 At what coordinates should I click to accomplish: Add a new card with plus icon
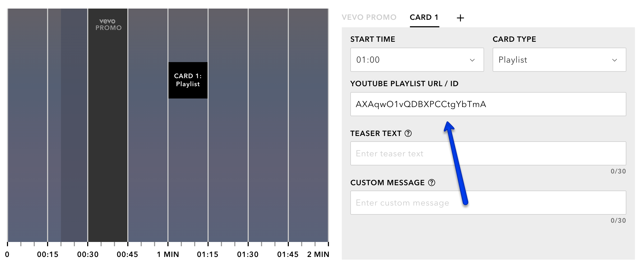pos(460,18)
